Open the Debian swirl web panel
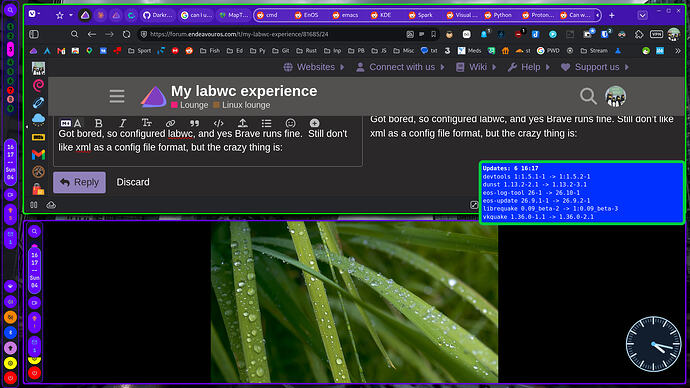 [38, 85]
